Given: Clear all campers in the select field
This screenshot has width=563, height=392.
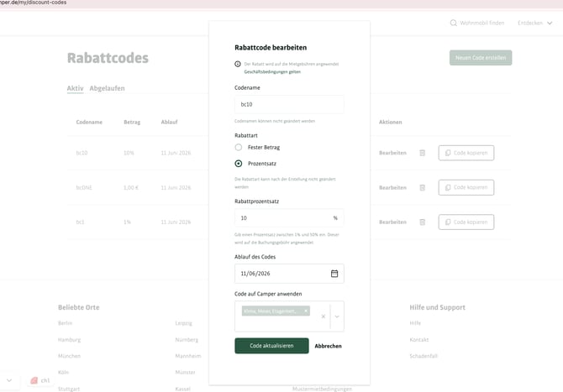Looking at the screenshot, I should coord(324,316).
